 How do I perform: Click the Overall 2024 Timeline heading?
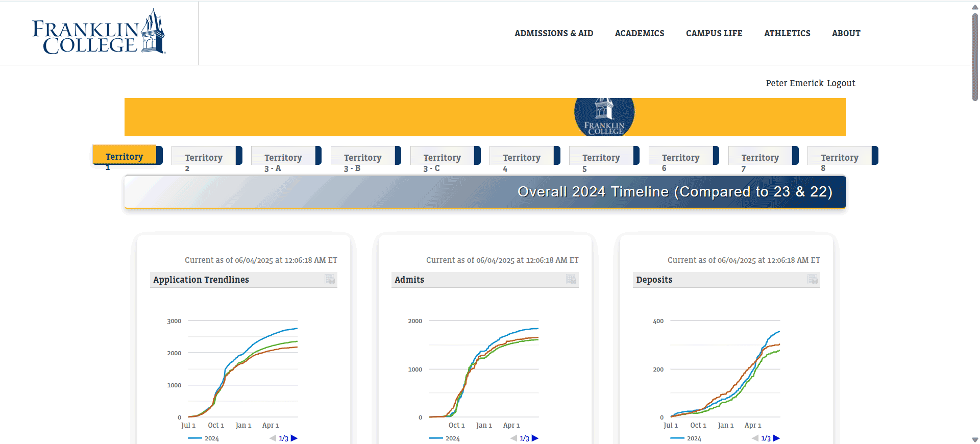[x=675, y=191]
